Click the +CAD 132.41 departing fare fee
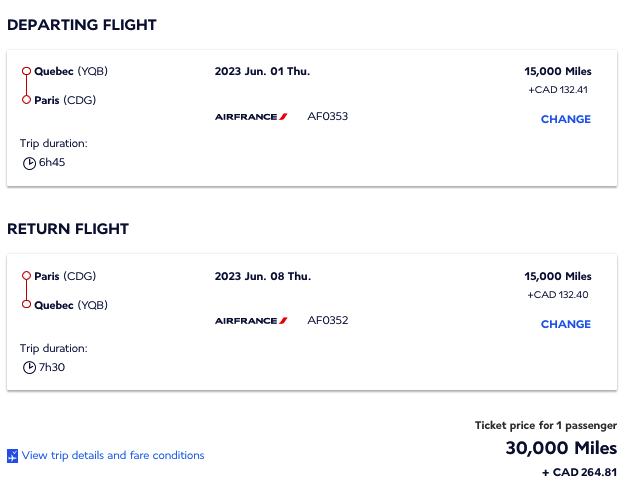Image resolution: width=626 pixels, height=490 pixels. [559, 90]
